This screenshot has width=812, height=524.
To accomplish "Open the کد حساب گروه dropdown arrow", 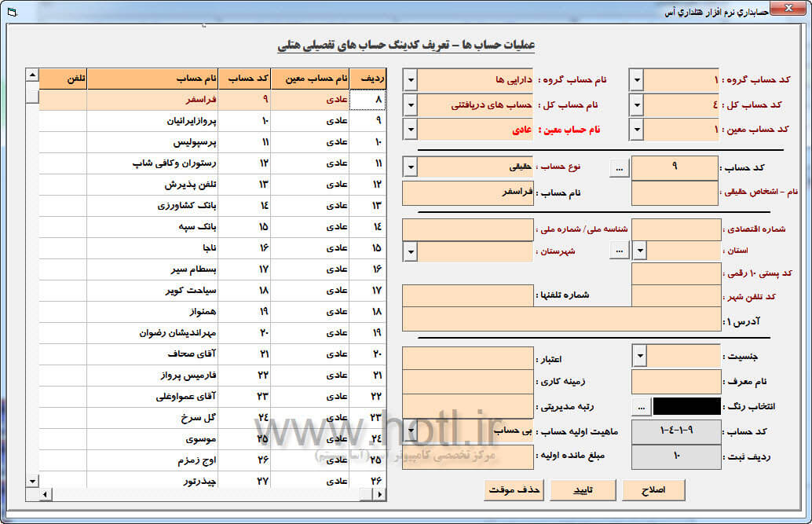I will pos(636,80).
